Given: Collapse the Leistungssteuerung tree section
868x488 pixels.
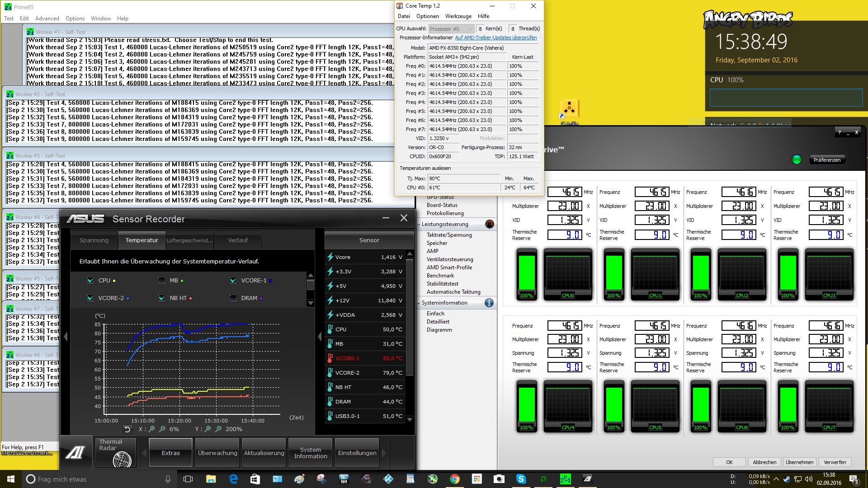Looking at the screenshot, I should tap(419, 224).
